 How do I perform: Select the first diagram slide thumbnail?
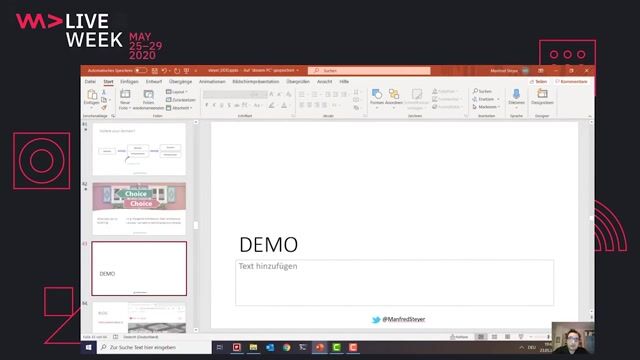coord(139,149)
